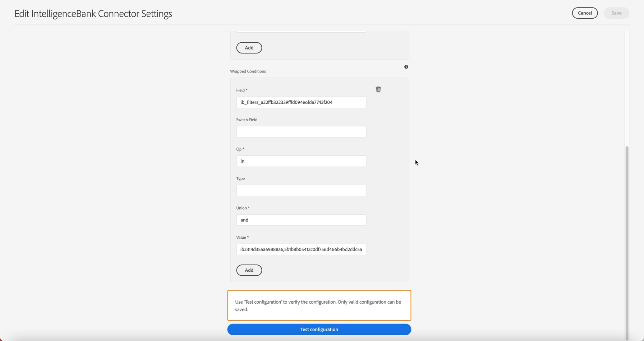The width and height of the screenshot is (644, 341).
Task: Click the orange-bordered test configuration notice
Action: [319, 305]
